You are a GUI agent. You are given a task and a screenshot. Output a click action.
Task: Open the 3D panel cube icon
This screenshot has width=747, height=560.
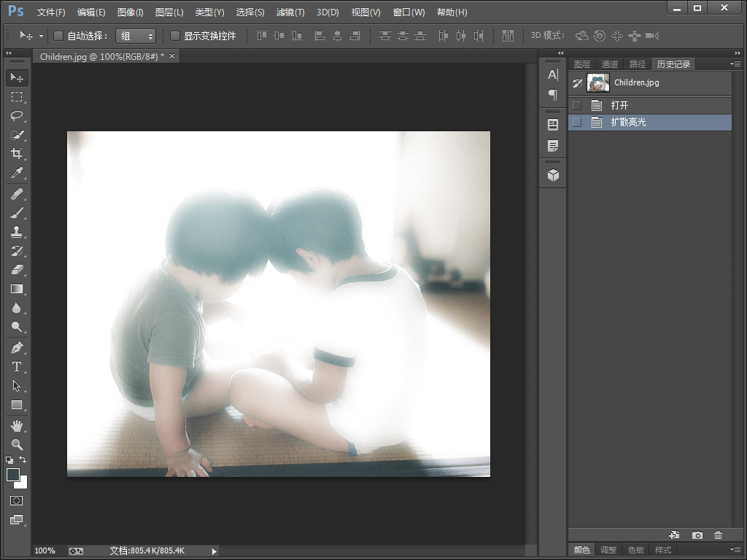553,176
